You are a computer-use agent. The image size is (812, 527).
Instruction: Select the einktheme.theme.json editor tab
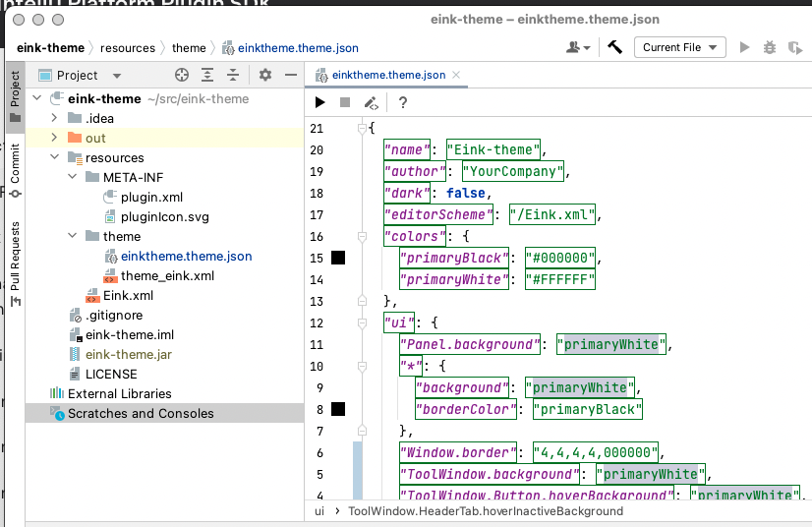pyautogui.click(x=388, y=75)
